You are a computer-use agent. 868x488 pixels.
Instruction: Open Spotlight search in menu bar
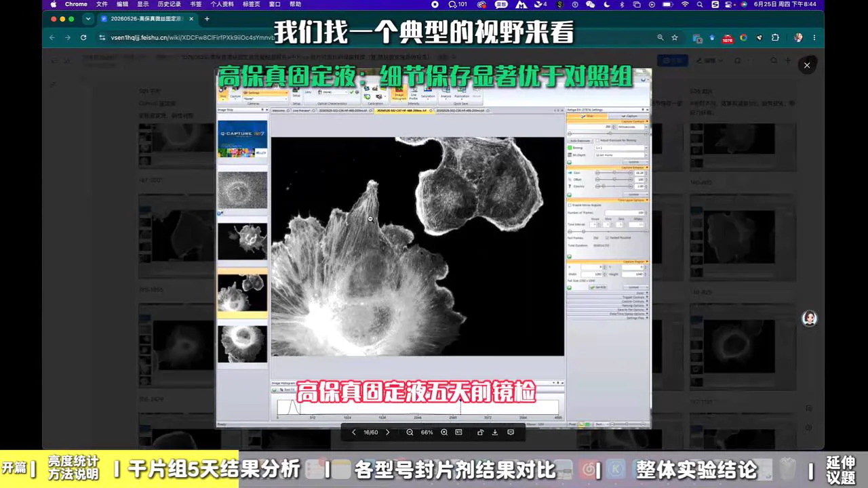coord(700,4)
